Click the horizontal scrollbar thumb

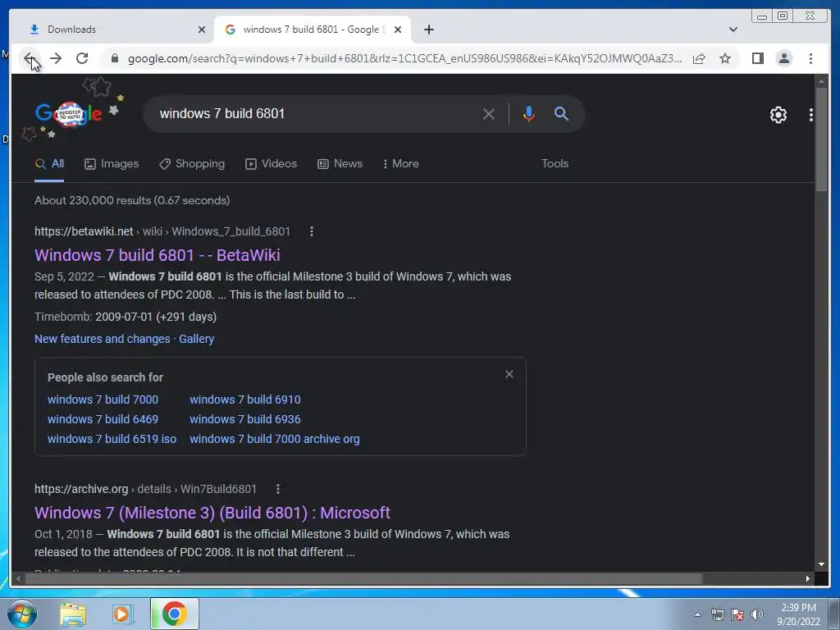(x=363, y=578)
